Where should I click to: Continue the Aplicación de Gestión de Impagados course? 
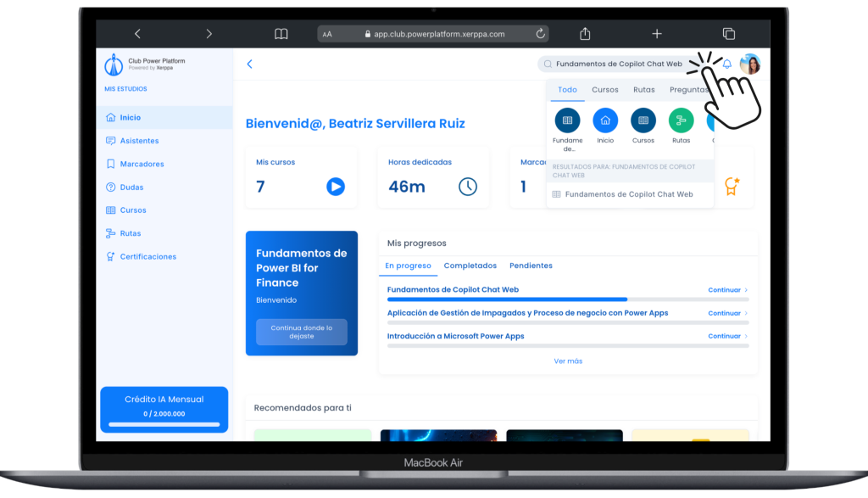point(728,314)
